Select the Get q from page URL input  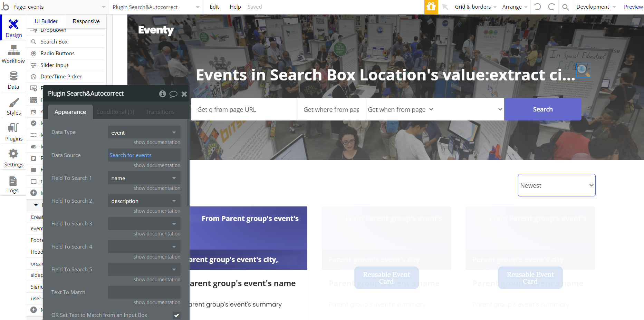[x=244, y=109]
